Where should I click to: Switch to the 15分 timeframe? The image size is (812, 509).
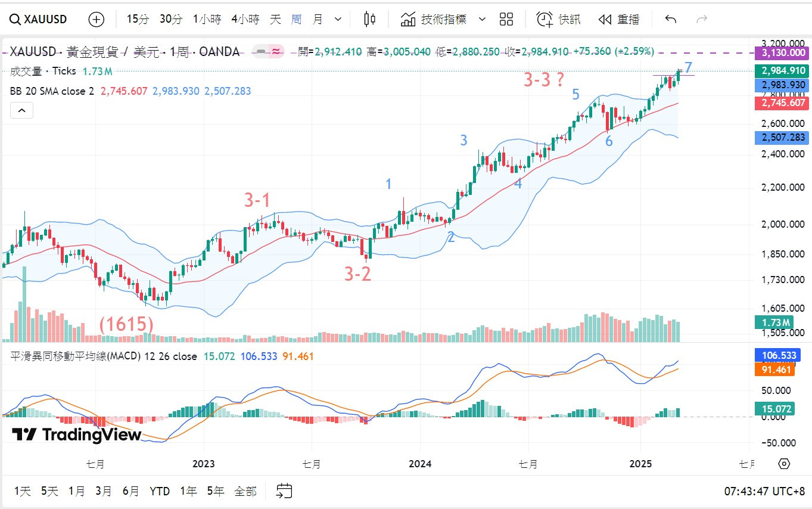[x=138, y=19]
